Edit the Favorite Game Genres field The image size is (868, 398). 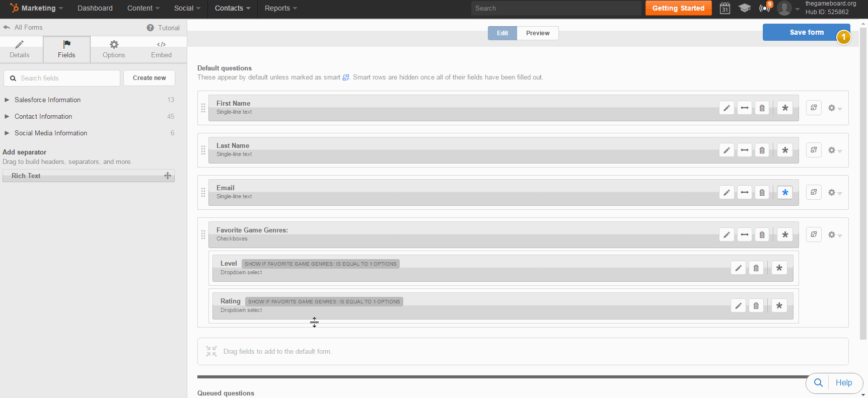point(727,235)
